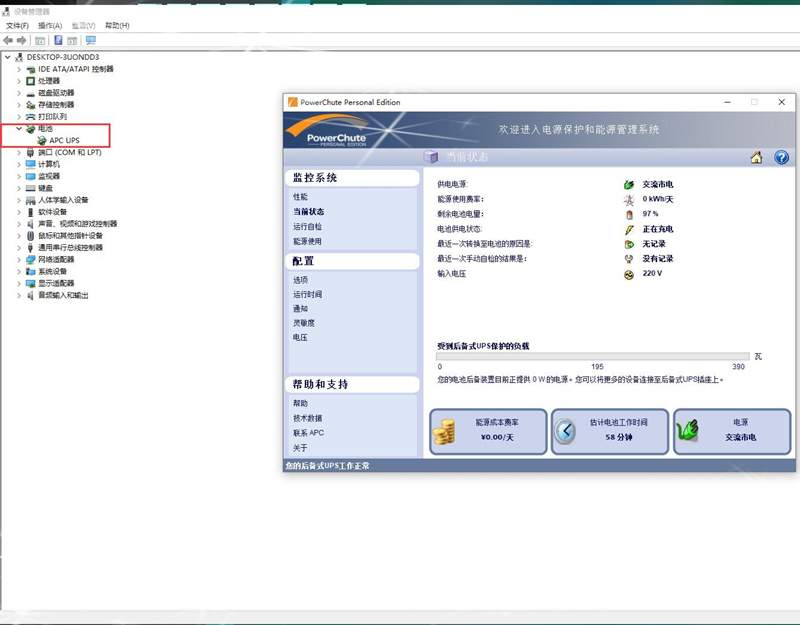Click the lightning icon beside 正在充电

point(629,230)
